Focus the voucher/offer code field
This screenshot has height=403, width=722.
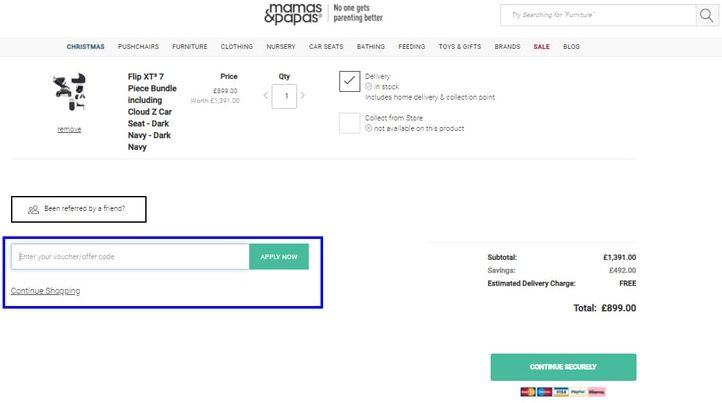coord(130,257)
